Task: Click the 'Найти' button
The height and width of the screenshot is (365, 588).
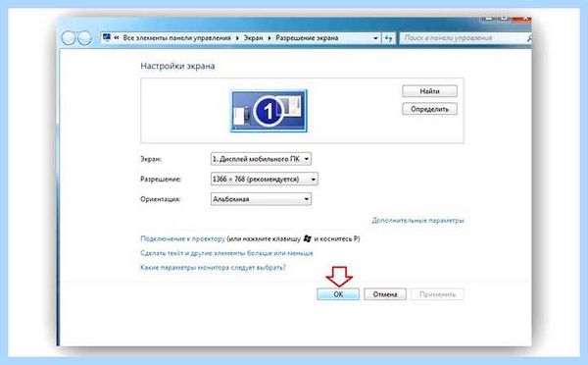Action: (x=430, y=91)
